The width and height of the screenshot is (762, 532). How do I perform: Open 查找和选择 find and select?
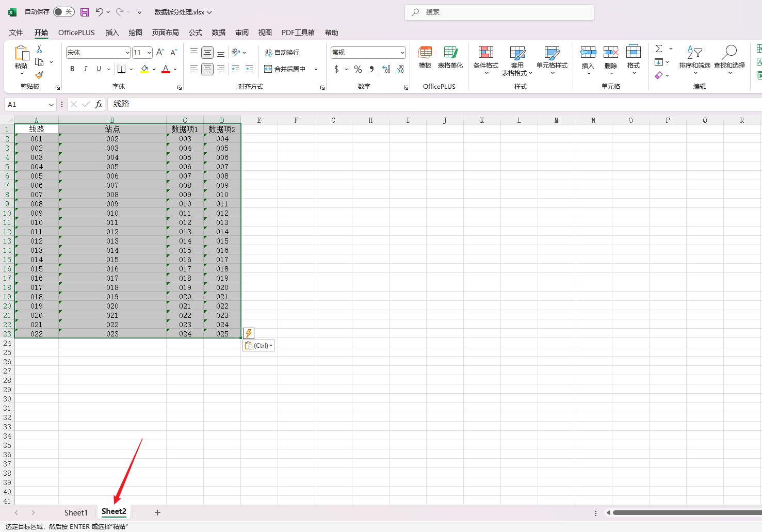(729, 60)
